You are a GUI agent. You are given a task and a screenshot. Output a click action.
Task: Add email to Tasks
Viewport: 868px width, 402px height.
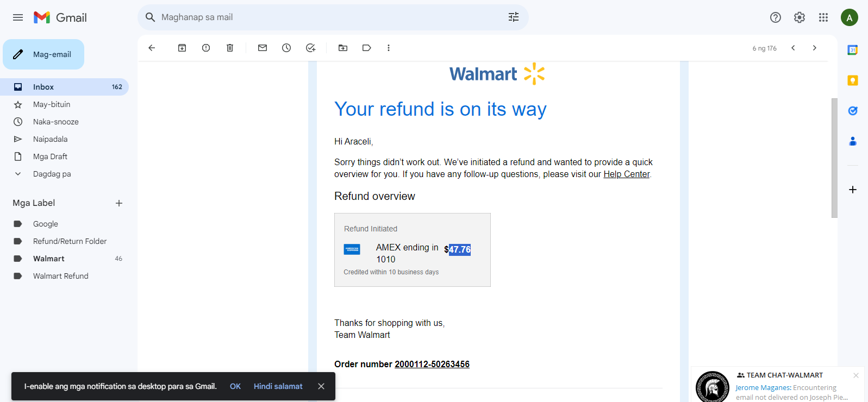coord(310,48)
